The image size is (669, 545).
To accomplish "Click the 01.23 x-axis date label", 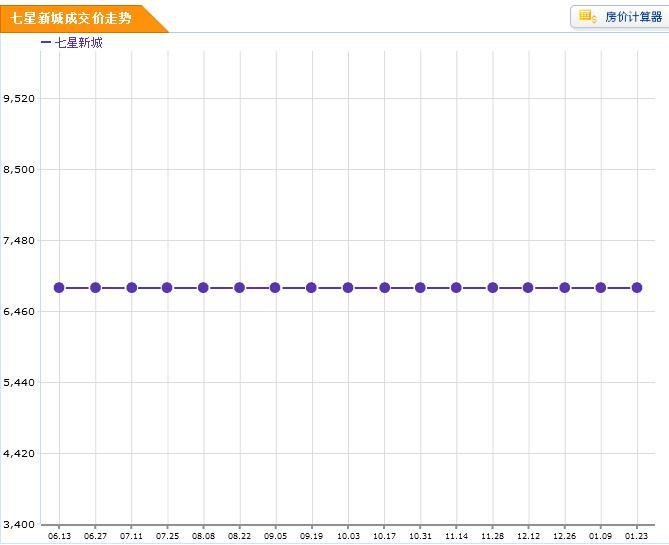I will click(x=637, y=536).
